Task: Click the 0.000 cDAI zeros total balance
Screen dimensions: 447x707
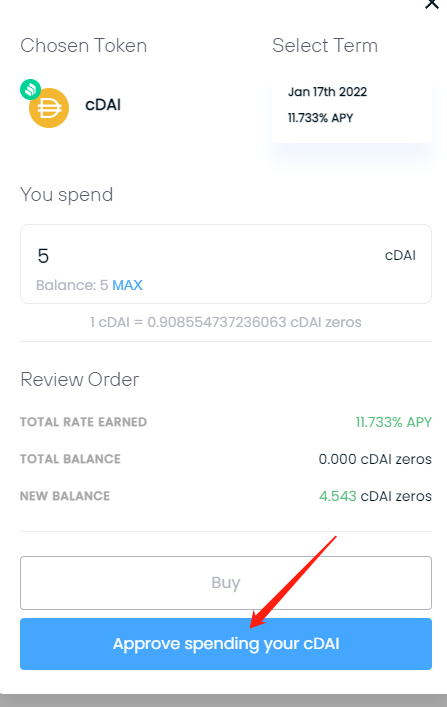Action: click(375, 459)
